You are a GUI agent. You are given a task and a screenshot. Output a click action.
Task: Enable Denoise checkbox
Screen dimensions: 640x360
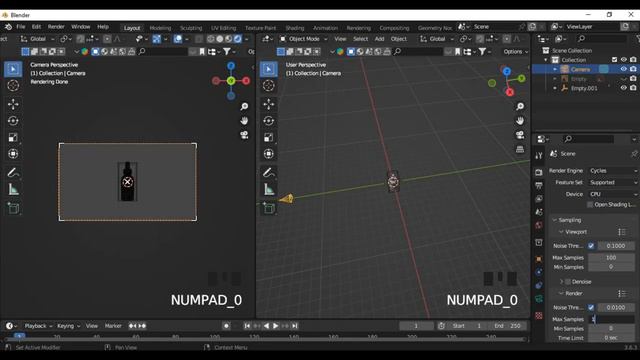(x=568, y=282)
